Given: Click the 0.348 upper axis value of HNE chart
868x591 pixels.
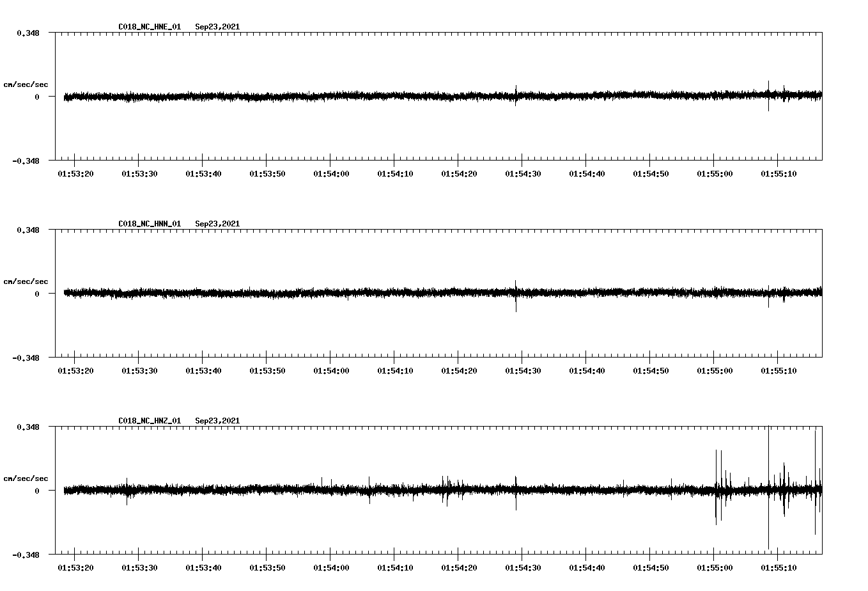Looking at the screenshot, I should pyautogui.click(x=28, y=33).
